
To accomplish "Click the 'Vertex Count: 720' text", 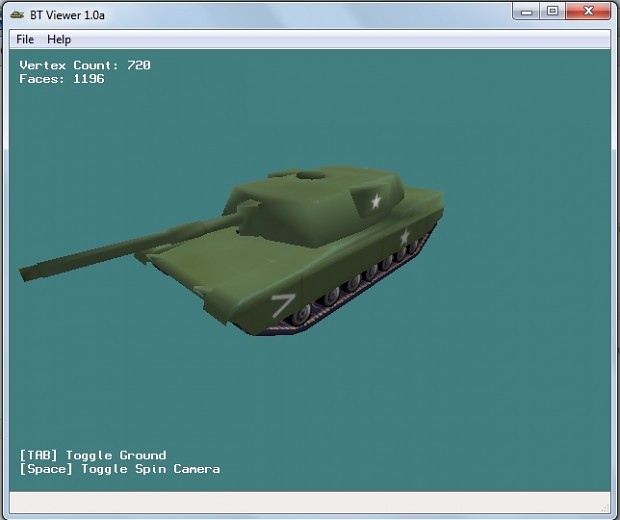I will 85,65.
